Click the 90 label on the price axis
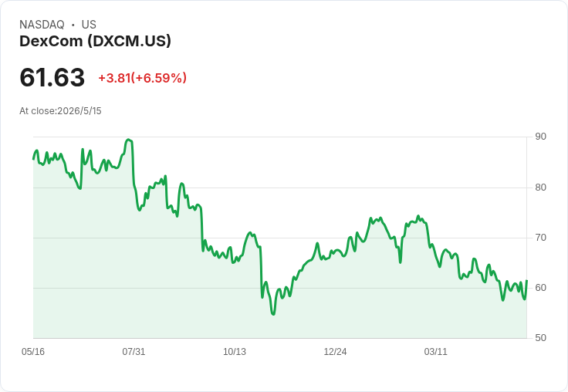 540,137
